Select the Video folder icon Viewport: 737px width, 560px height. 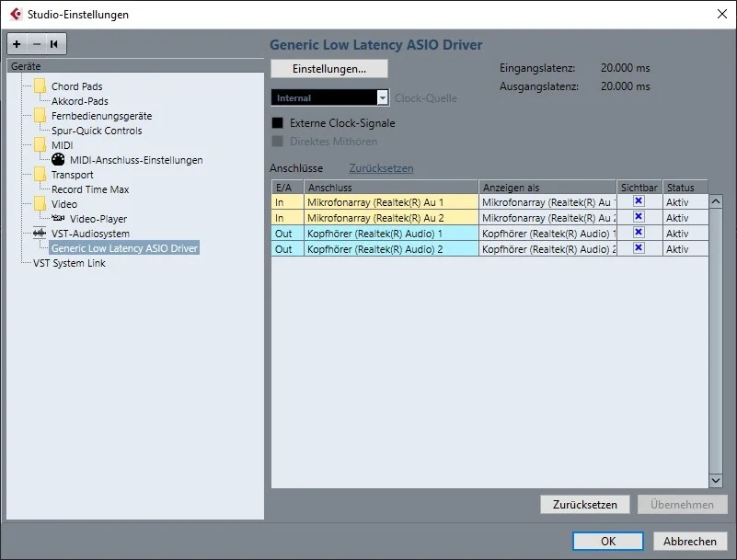click(x=40, y=204)
